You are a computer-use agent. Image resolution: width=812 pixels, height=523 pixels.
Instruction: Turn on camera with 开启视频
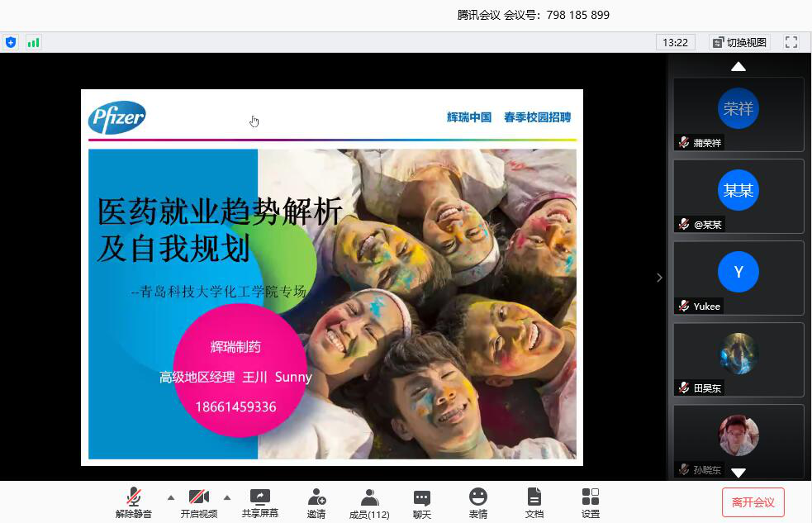[199, 503]
